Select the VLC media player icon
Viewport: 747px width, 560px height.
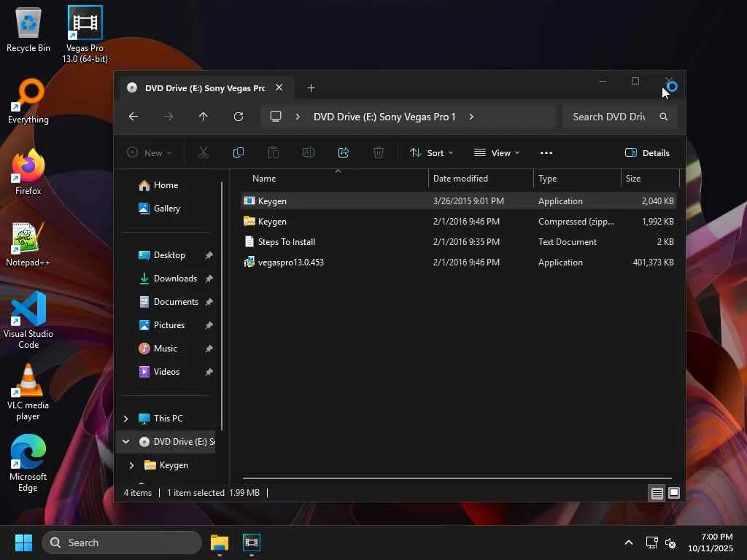(28, 392)
